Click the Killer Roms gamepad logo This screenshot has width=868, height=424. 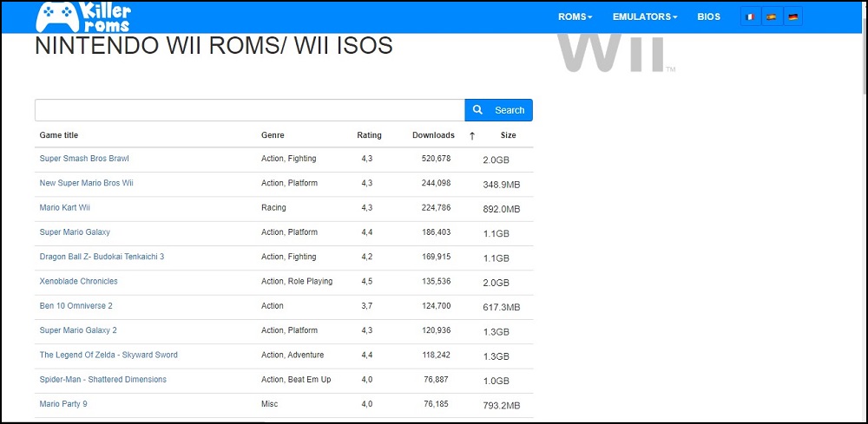(x=83, y=16)
